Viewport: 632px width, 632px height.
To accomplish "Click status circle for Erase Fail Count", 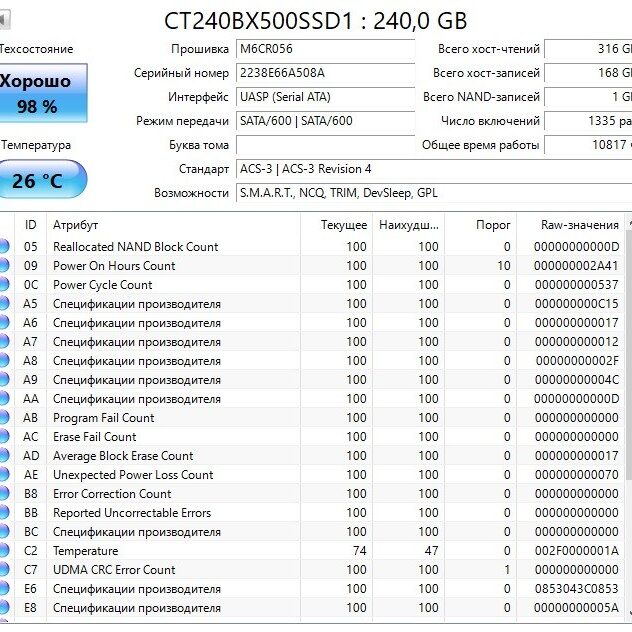I will (3, 437).
